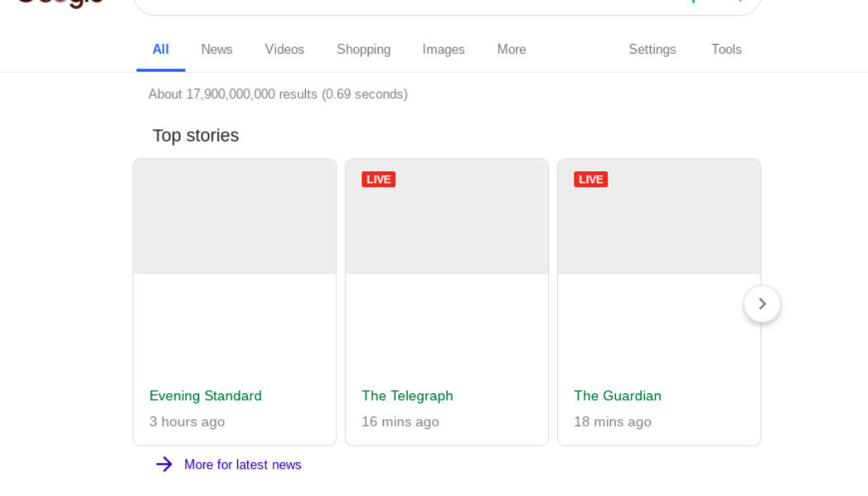Open the Settings dropdown

point(652,50)
